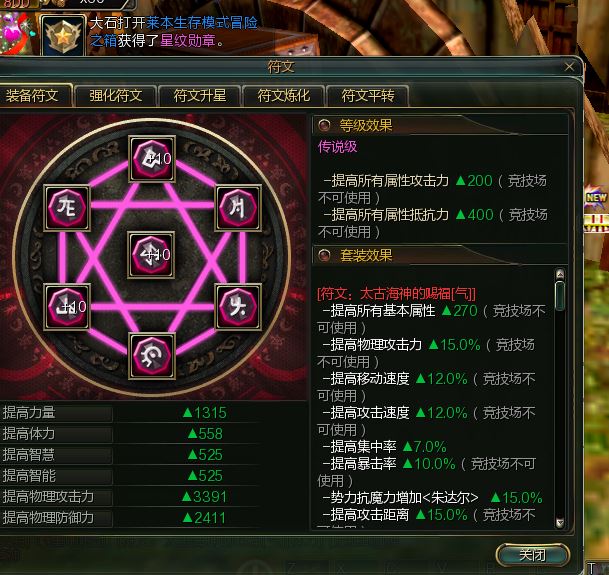Click the star medal icon in the notification
This screenshot has height=575, width=609.
point(63,36)
